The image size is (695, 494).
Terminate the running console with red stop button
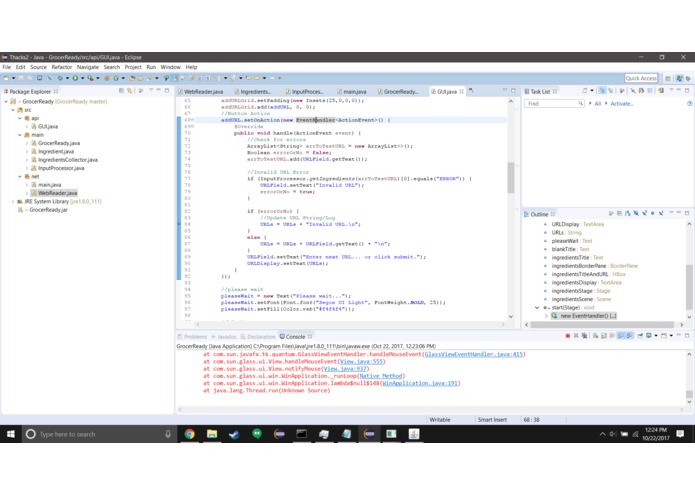tap(567, 336)
